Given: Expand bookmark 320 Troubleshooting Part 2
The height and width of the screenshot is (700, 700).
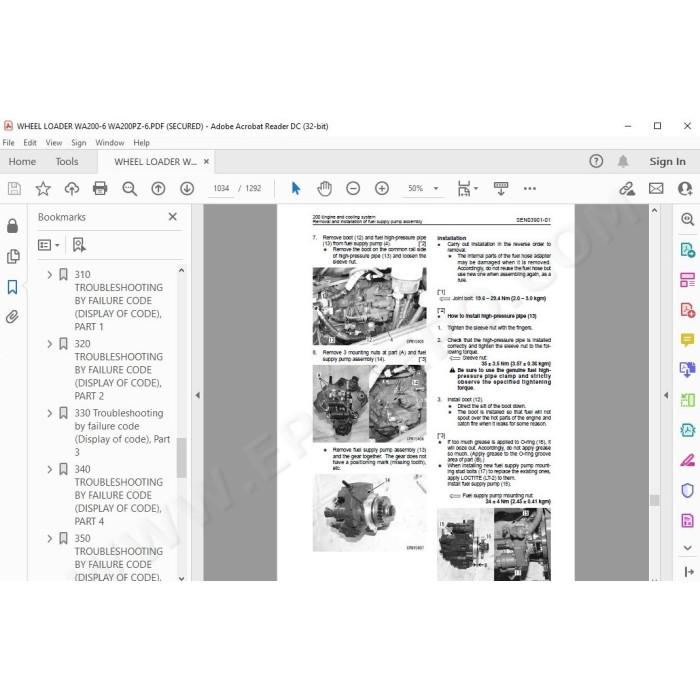Looking at the screenshot, I should (x=50, y=344).
